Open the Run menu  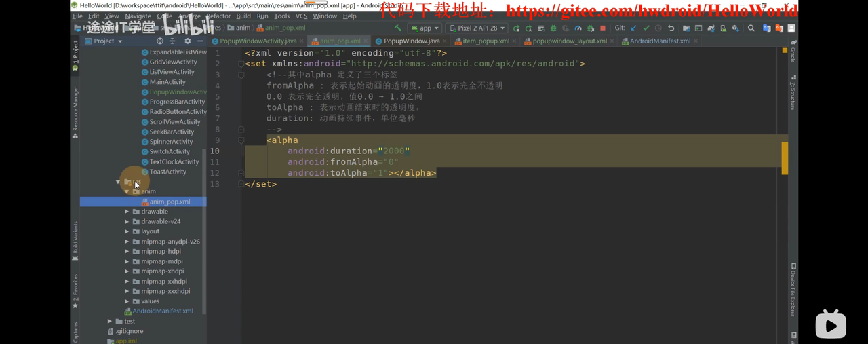(262, 16)
